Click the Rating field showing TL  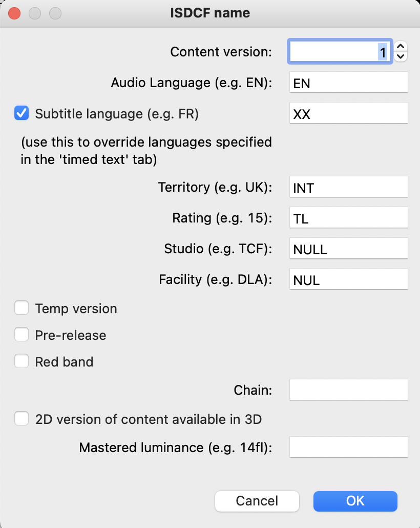point(349,217)
